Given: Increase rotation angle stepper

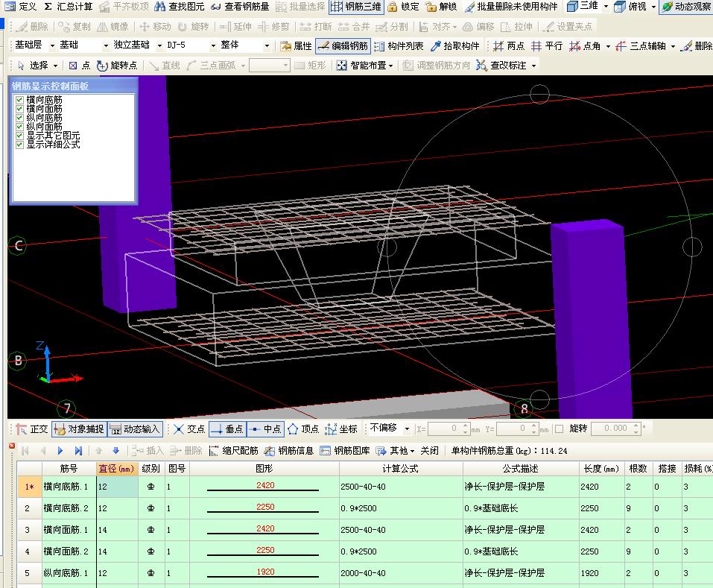Looking at the screenshot, I should (x=636, y=426).
